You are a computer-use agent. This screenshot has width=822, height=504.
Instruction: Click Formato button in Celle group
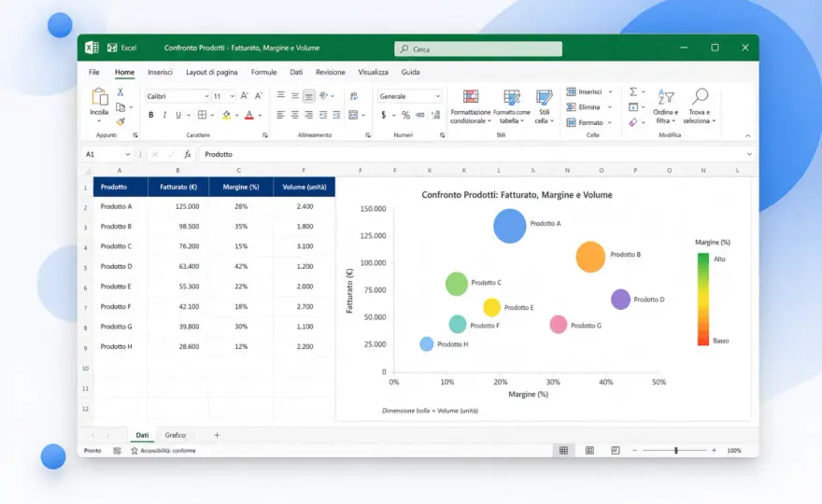(x=589, y=122)
